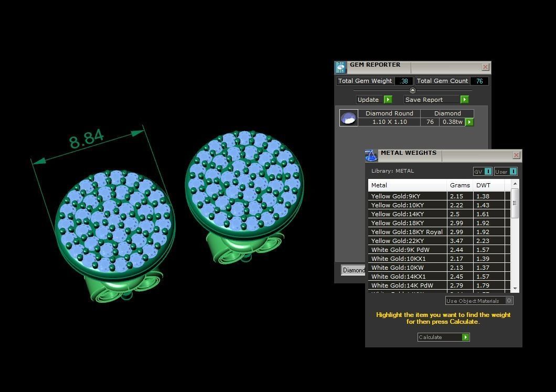Select the White Gold:14K PdW row
The height and width of the screenshot is (392, 556).
(440, 285)
